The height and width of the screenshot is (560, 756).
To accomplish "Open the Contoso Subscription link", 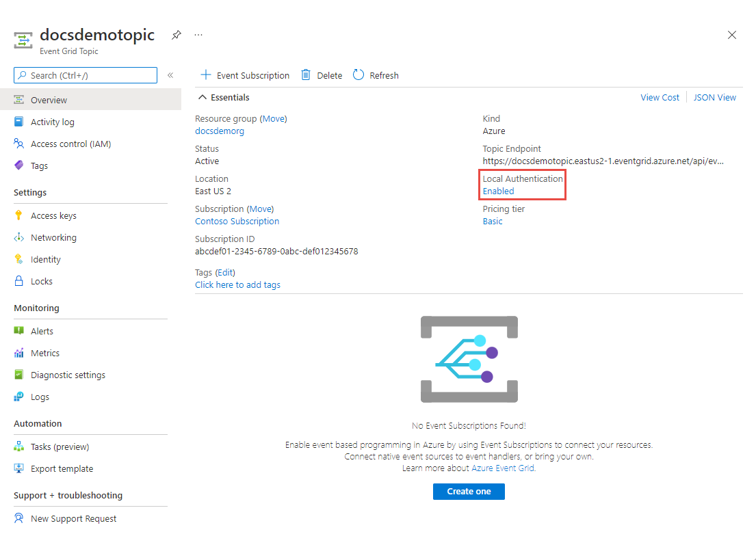I will (237, 222).
